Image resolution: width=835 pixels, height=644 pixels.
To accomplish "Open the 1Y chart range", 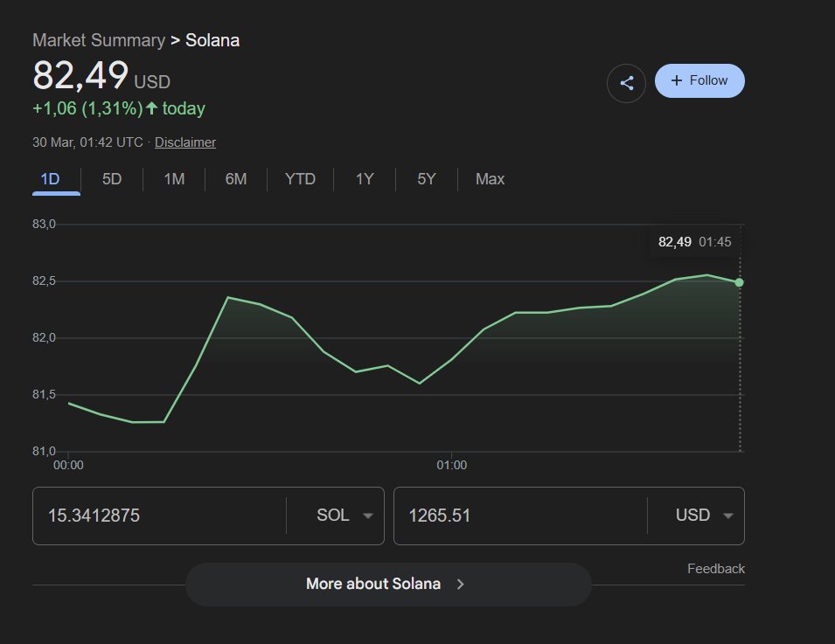I will point(365,179).
